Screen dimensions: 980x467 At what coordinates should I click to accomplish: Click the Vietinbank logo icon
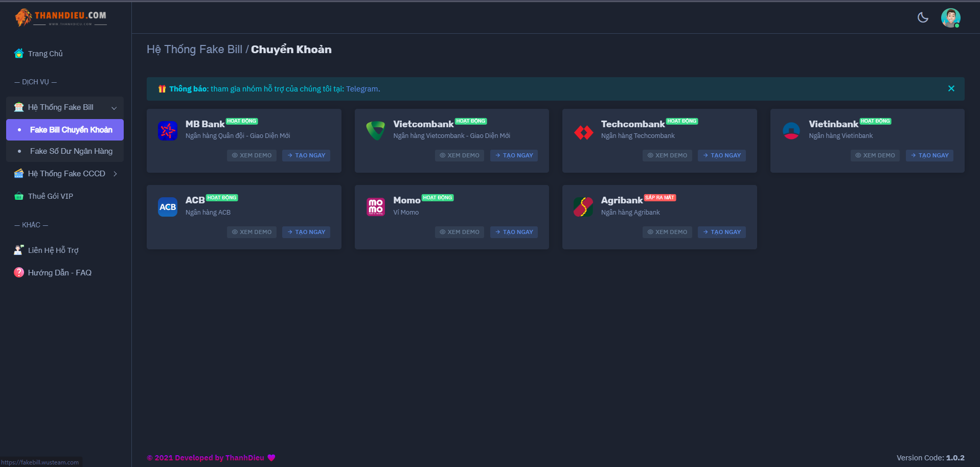tap(791, 131)
